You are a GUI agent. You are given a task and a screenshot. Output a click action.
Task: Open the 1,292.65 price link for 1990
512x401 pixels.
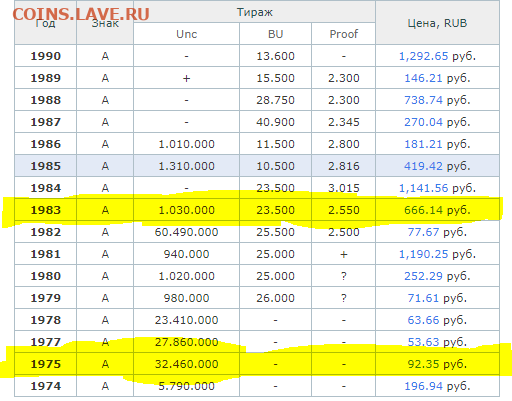(423, 56)
